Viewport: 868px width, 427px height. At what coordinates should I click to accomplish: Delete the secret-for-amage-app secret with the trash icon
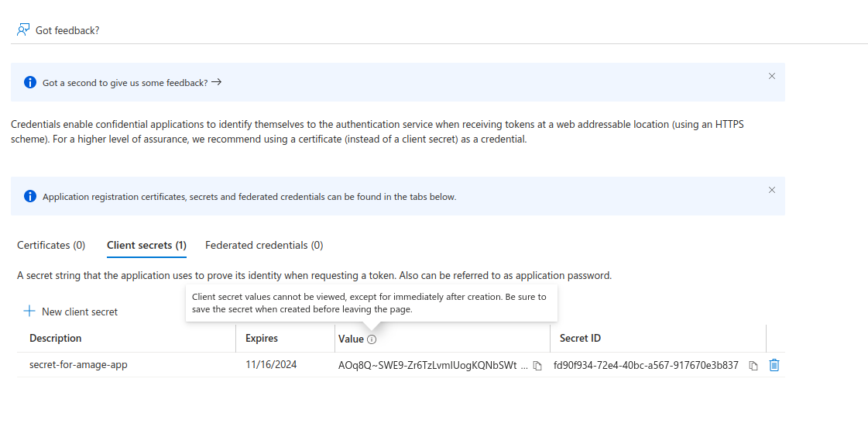(774, 365)
